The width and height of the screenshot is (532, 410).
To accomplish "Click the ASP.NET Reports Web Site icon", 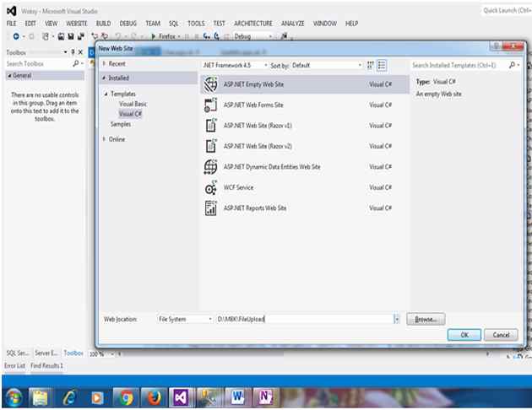I will click(x=211, y=208).
